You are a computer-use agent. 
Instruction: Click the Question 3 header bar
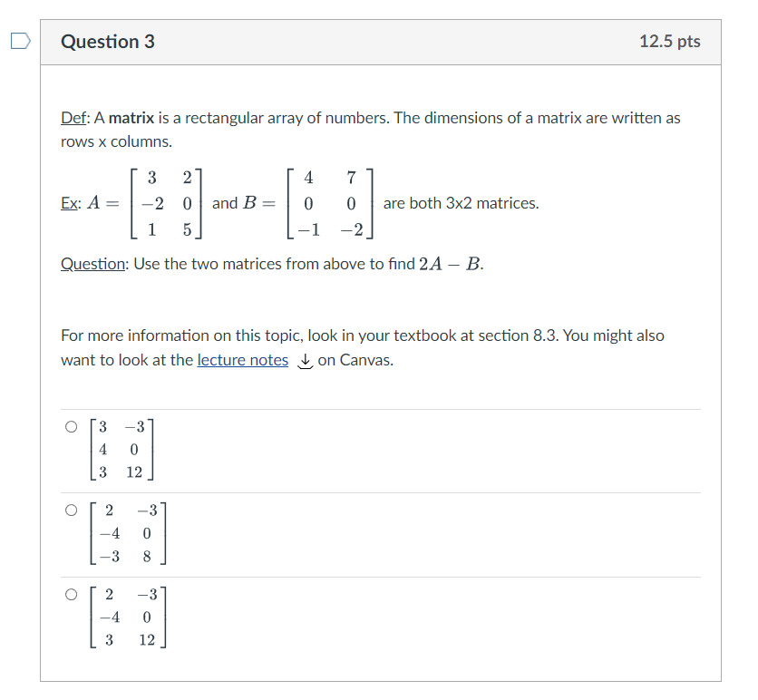[381, 41]
